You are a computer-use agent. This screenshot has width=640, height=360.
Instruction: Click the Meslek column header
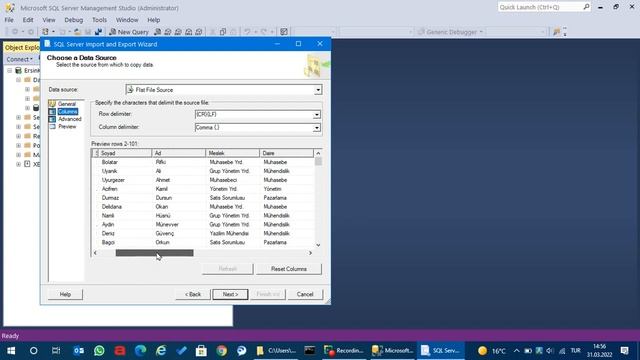pyautogui.click(x=233, y=153)
